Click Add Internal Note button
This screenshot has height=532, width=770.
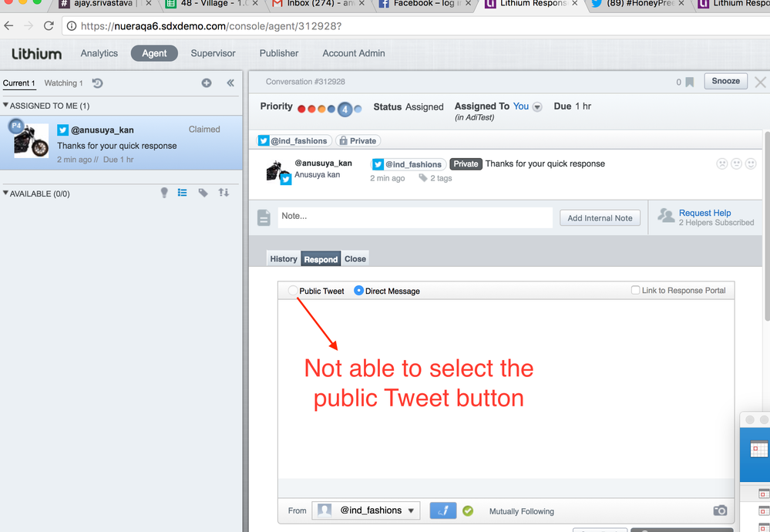click(600, 217)
